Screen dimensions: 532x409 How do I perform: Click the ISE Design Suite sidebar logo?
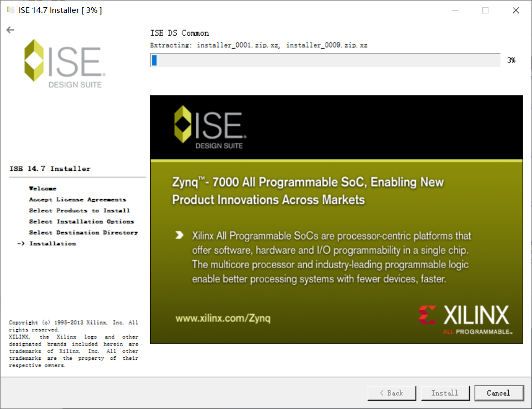tap(64, 63)
